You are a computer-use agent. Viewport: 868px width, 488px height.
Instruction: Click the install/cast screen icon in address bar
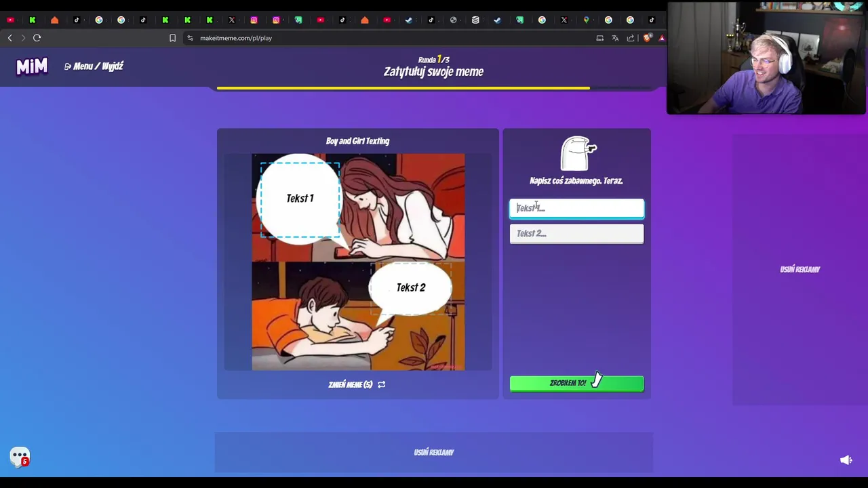point(599,38)
